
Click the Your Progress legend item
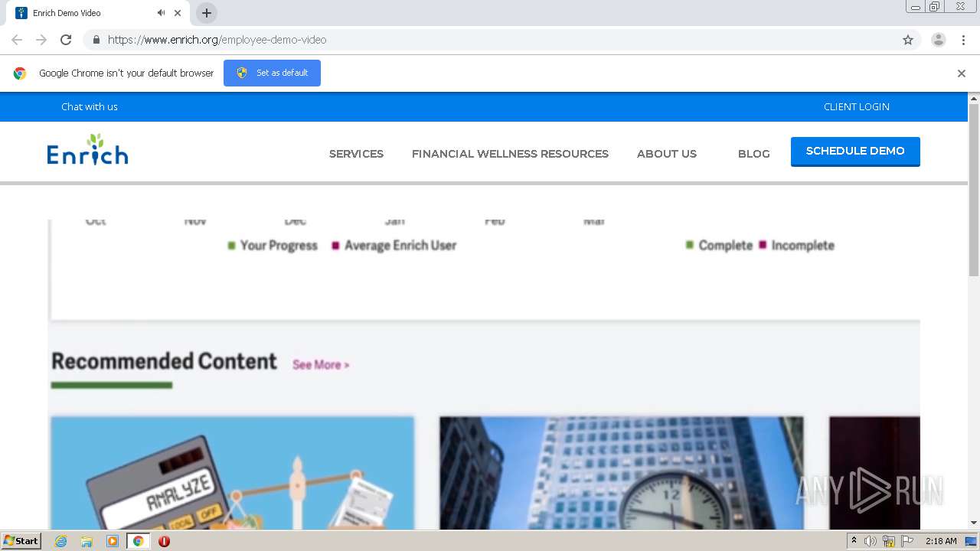pos(273,246)
